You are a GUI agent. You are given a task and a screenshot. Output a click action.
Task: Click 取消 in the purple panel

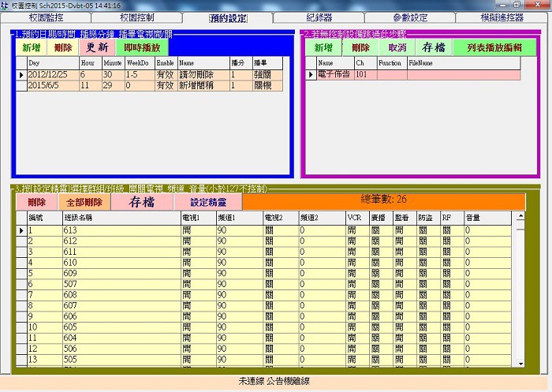tap(397, 47)
